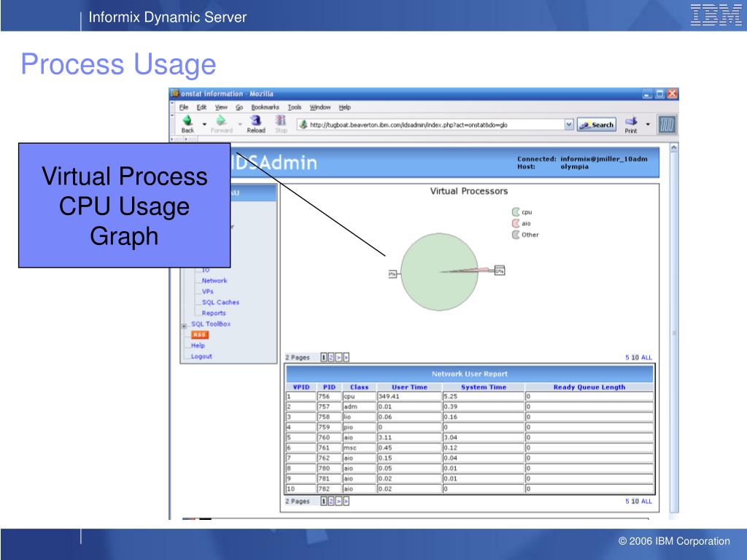Open the Go menu
This screenshot has height=560, width=747.
click(x=239, y=107)
